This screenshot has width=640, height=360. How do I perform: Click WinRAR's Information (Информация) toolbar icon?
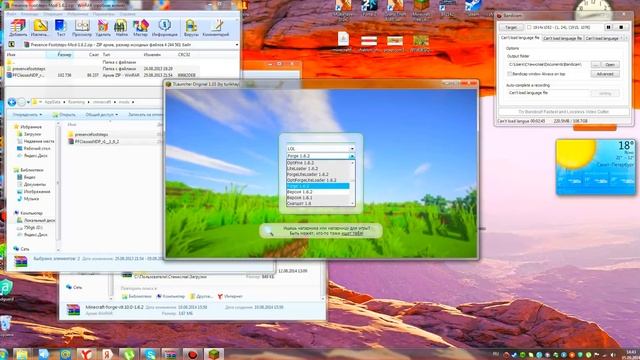(164, 28)
